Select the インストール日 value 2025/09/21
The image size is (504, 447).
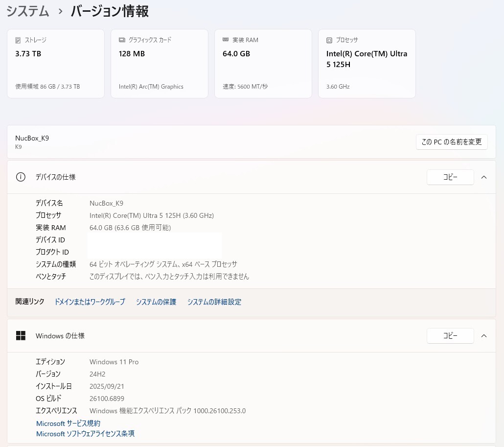point(106,386)
